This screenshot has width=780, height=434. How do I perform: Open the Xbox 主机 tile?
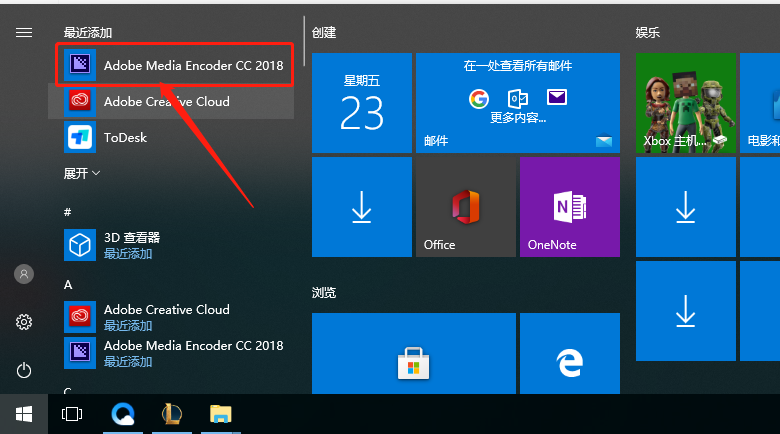(685, 103)
